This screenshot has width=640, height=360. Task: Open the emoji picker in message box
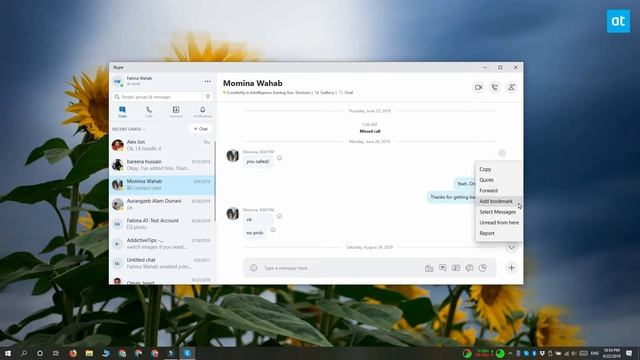click(x=253, y=268)
